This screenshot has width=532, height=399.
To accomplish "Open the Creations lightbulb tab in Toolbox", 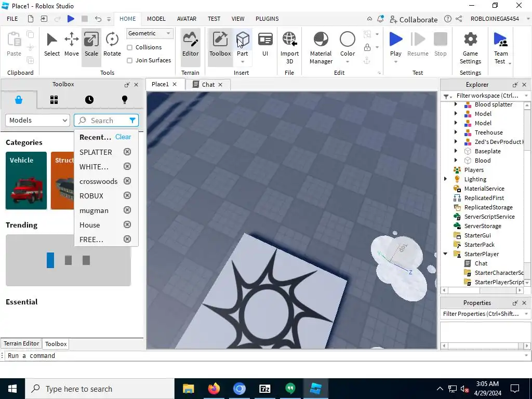I will click(125, 100).
